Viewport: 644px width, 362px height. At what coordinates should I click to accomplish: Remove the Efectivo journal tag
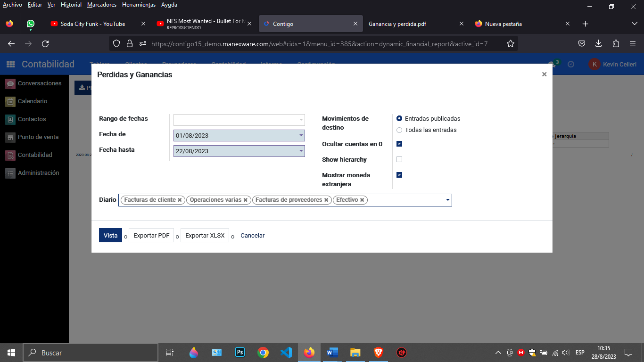click(362, 200)
